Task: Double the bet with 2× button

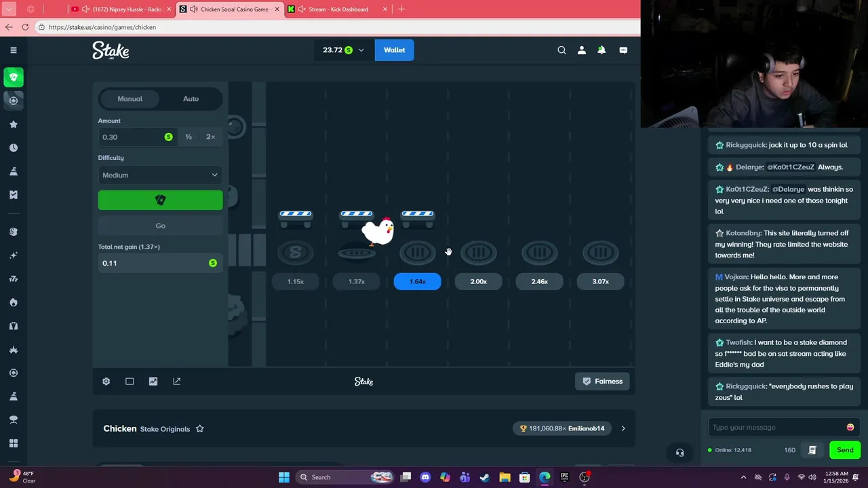Action: click(210, 137)
